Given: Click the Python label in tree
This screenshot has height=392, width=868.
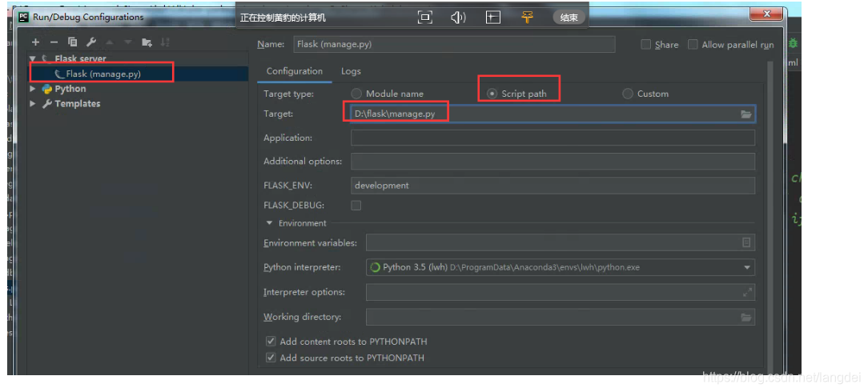Looking at the screenshot, I should [x=70, y=89].
